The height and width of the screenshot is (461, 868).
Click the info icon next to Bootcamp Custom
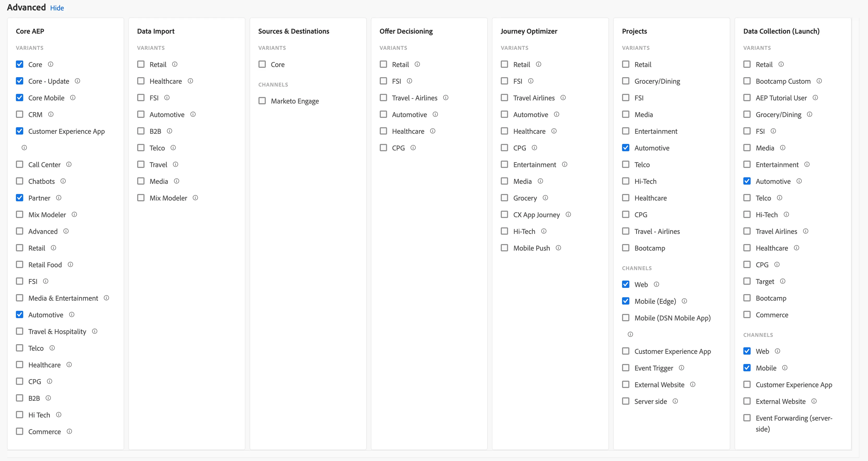pyautogui.click(x=819, y=81)
